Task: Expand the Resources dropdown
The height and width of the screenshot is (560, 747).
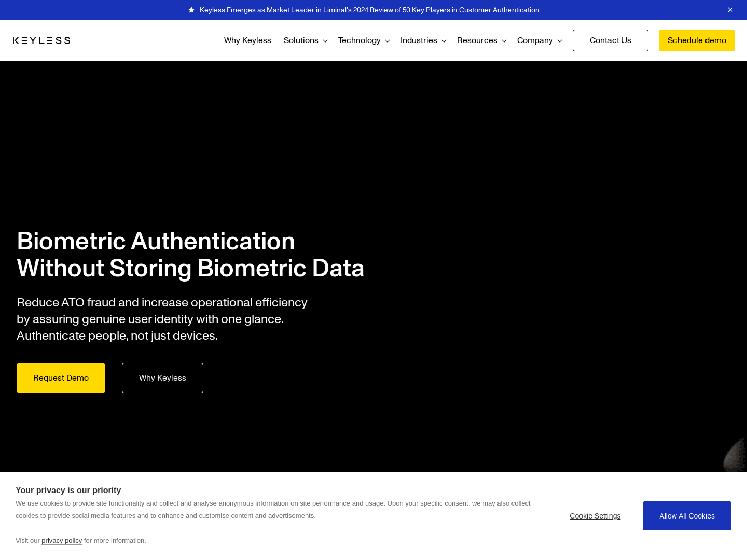Action: click(x=504, y=40)
